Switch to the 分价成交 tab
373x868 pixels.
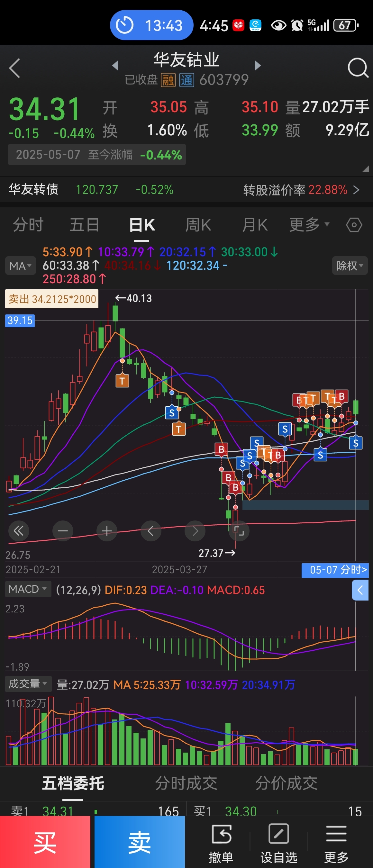coord(287,783)
